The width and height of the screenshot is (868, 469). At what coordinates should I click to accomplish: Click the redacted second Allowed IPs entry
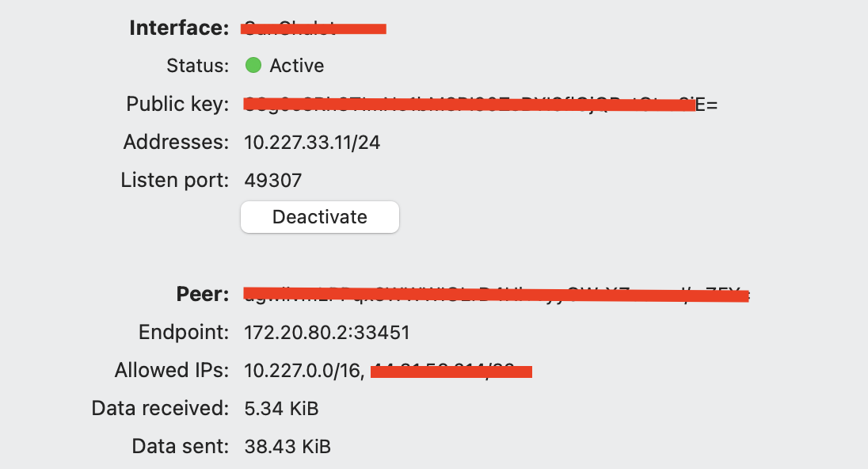451,371
